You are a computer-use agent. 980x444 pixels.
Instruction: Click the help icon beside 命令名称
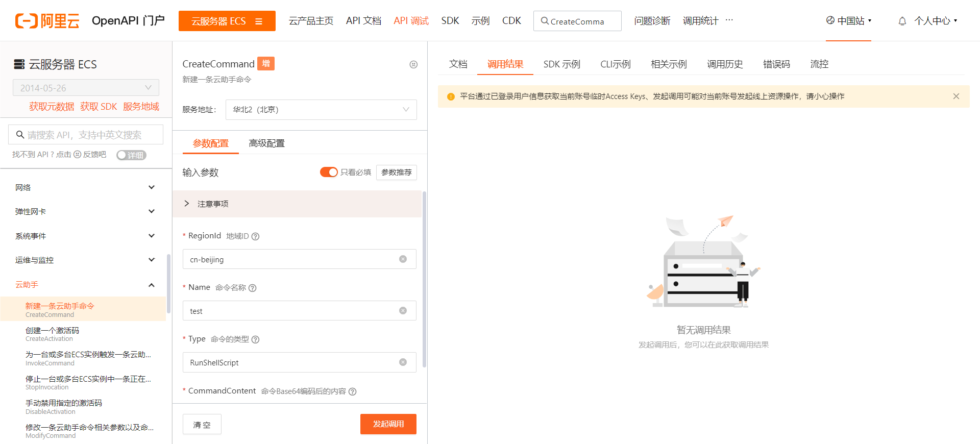pos(252,288)
